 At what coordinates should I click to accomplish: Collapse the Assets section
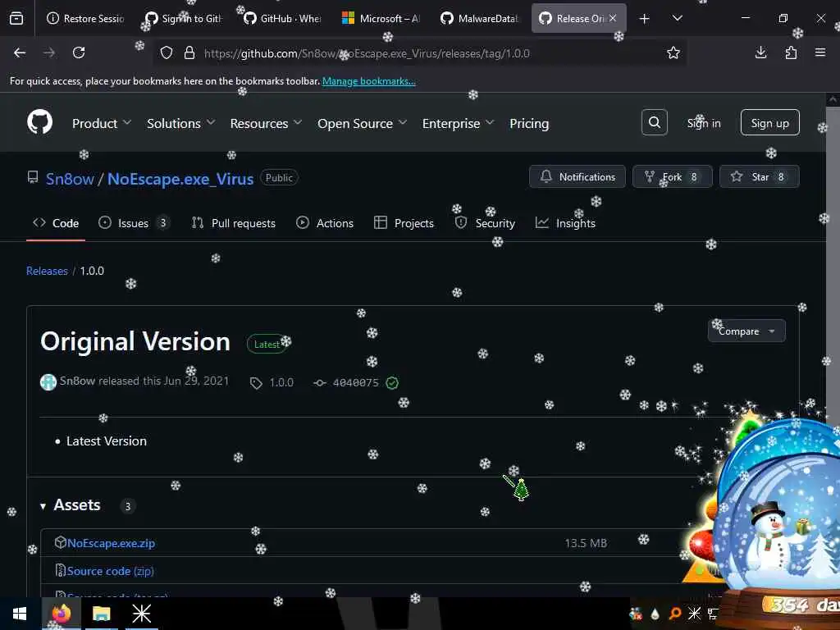click(x=71, y=504)
